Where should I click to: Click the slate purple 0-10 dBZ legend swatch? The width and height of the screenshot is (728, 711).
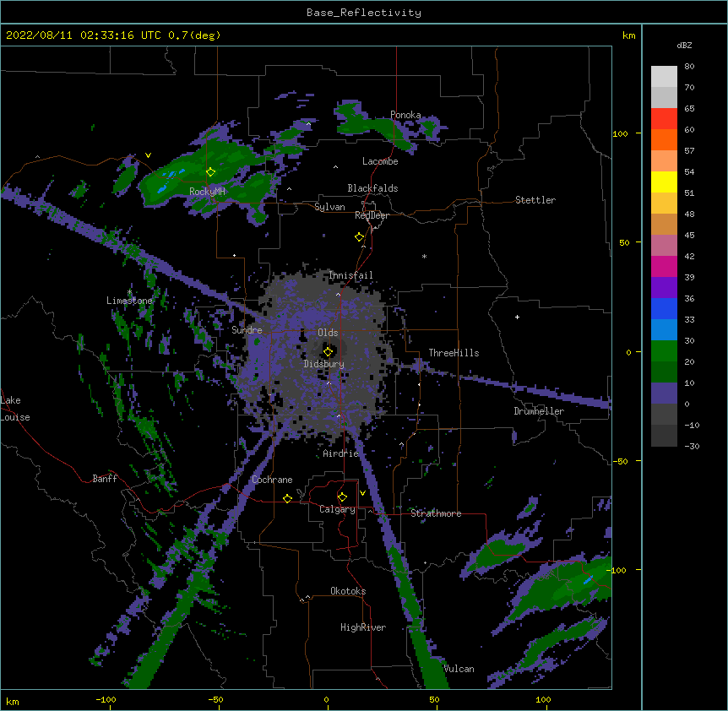click(x=664, y=393)
